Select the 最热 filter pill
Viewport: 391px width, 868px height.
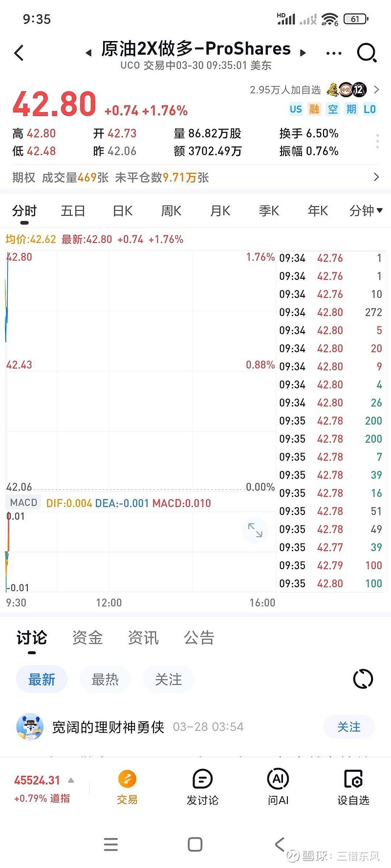(105, 679)
